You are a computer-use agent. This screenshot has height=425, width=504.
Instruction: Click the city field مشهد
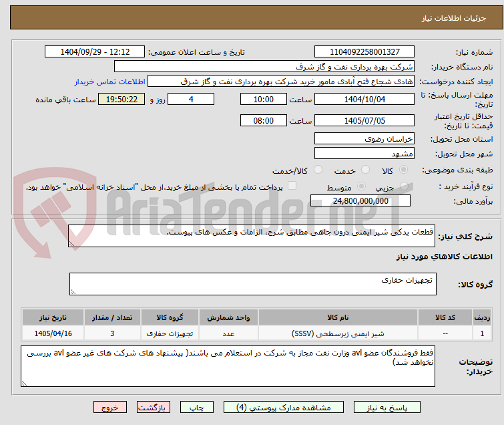[x=364, y=154]
